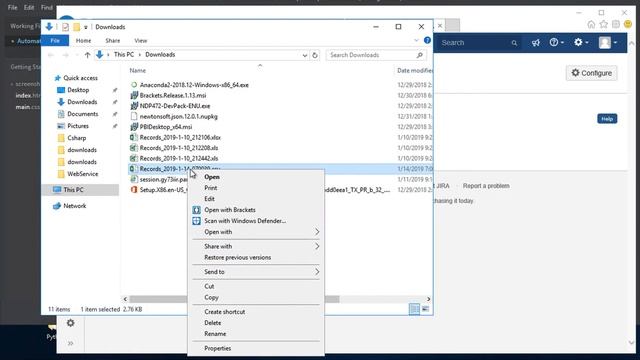
Task: Select PBIDesktop_x64.msi file
Action: tap(166, 127)
